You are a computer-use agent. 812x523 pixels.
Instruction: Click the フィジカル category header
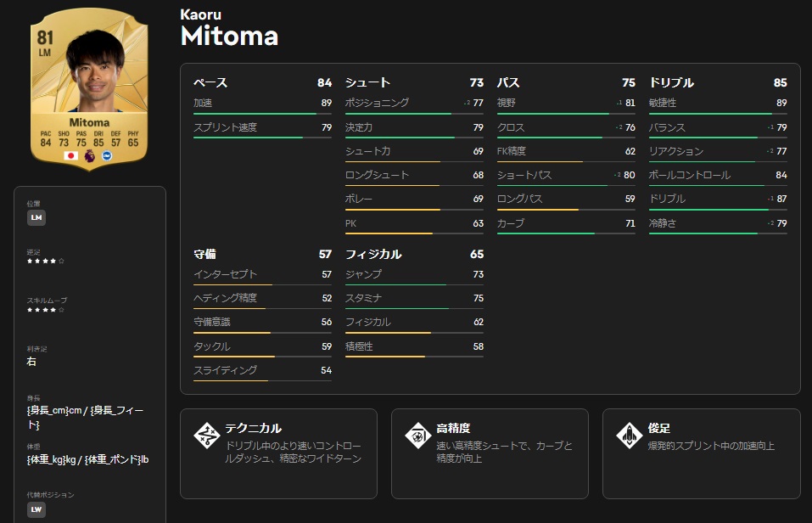pos(373,254)
